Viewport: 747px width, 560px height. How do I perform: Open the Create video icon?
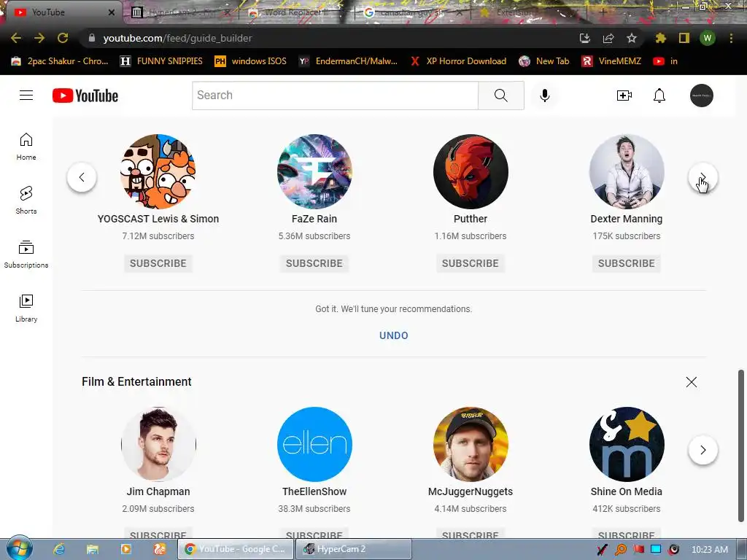point(624,96)
